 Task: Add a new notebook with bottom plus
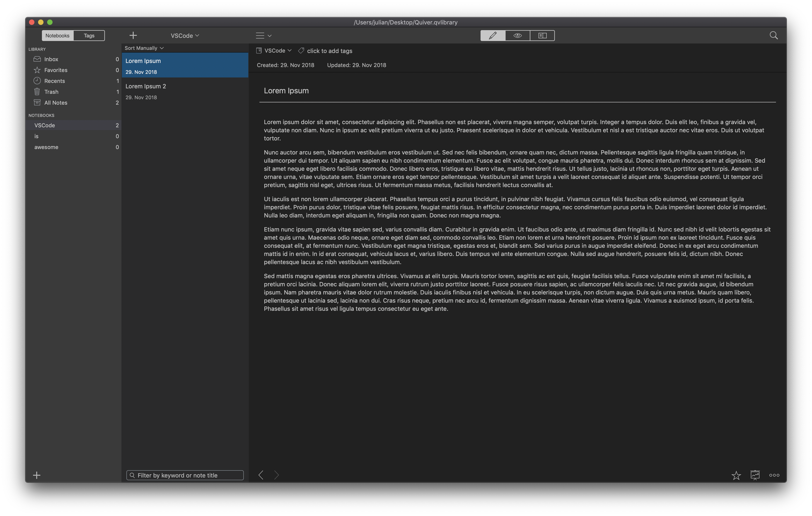(x=37, y=475)
